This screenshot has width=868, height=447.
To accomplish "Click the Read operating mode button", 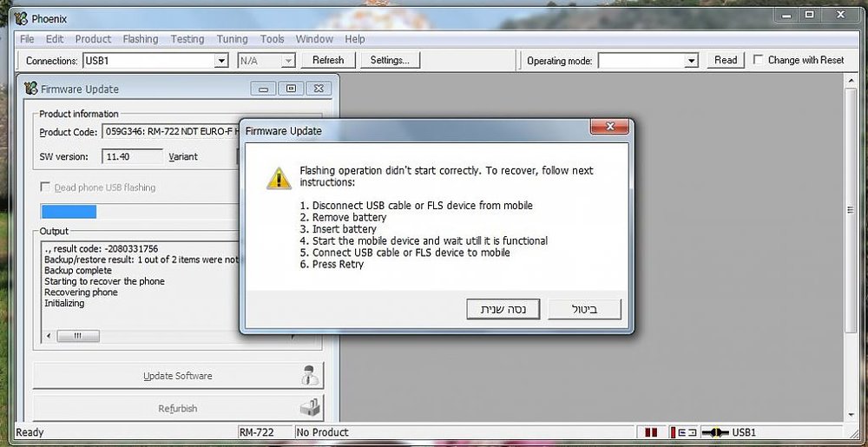I will point(725,60).
